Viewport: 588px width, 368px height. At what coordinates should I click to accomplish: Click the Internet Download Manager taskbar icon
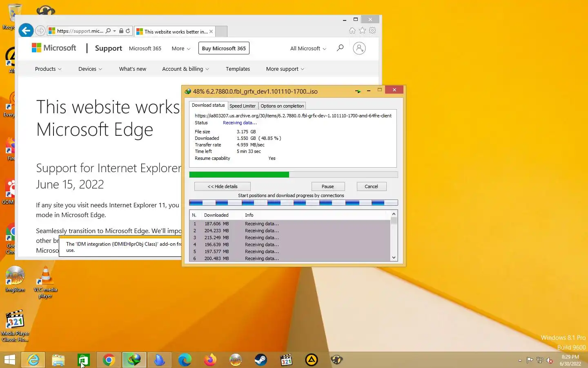click(134, 360)
